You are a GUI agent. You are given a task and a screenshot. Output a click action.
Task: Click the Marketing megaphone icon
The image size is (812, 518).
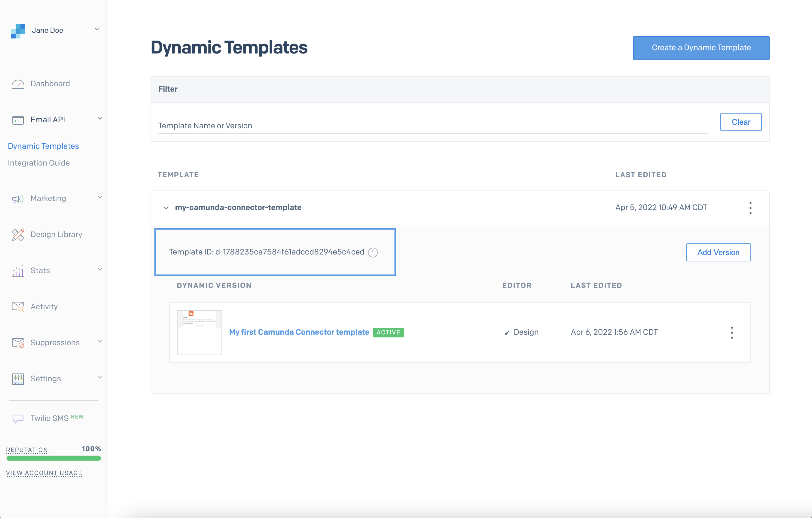coord(18,199)
